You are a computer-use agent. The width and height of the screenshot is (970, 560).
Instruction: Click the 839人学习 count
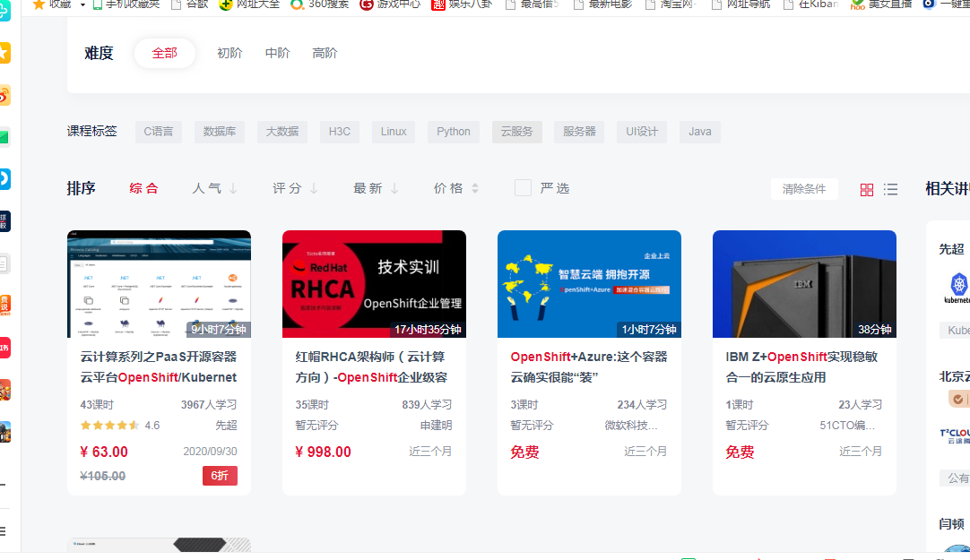(427, 404)
